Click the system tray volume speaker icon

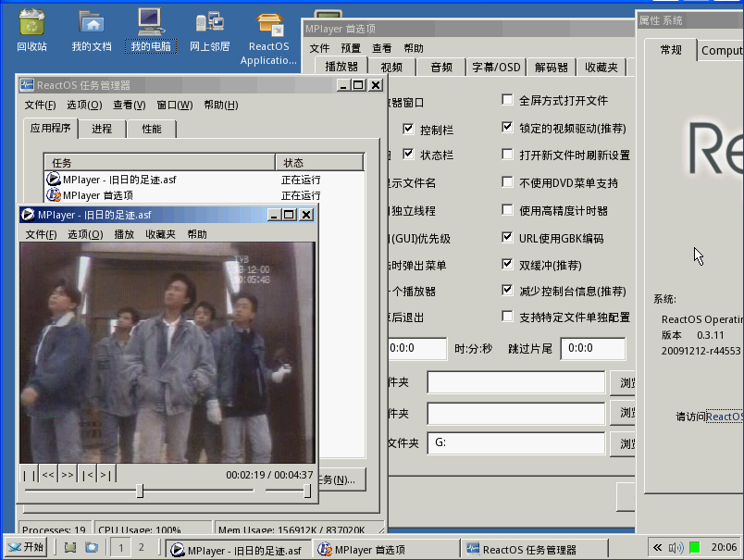point(676,548)
